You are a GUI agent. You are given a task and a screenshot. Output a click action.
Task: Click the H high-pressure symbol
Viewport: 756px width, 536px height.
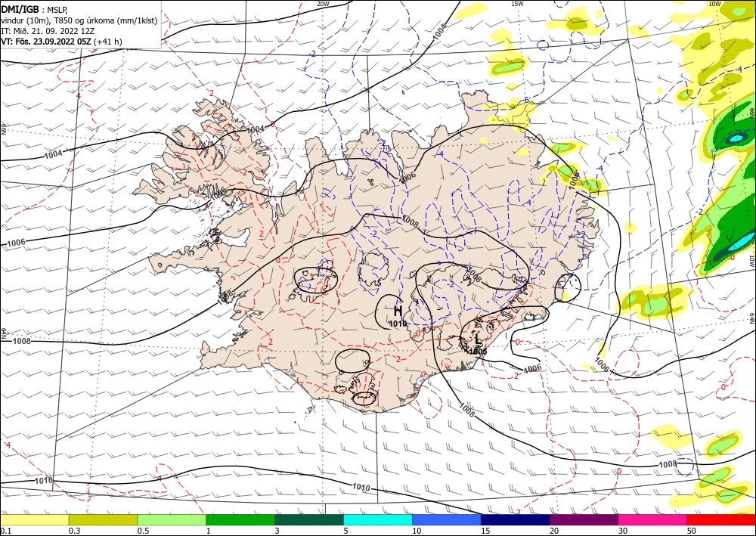pyautogui.click(x=398, y=311)
